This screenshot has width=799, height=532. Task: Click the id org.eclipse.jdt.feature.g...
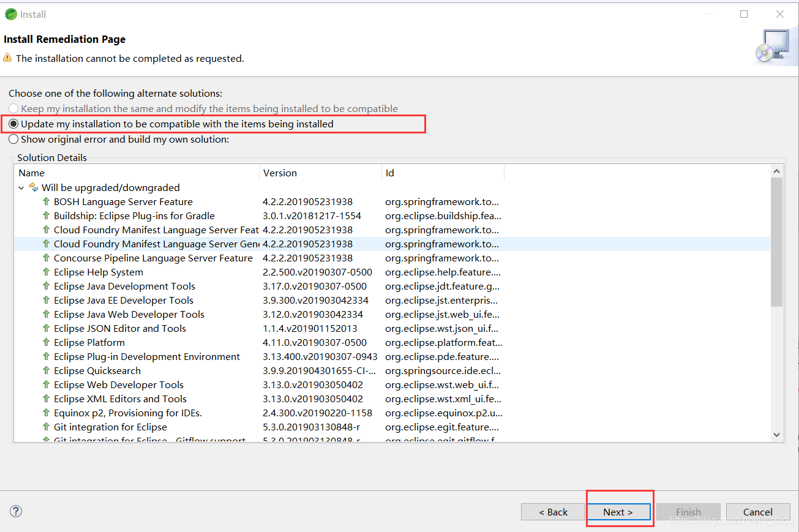(443, 286)
